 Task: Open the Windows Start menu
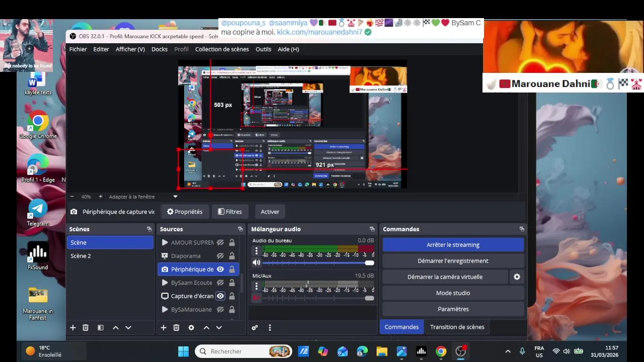(x=183, y=351)
